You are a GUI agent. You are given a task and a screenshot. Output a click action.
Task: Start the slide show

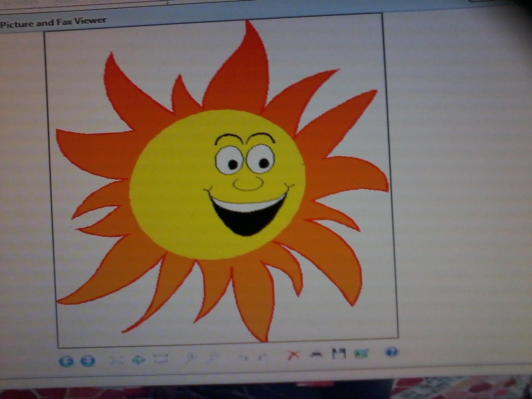click(x=161, y=359)
